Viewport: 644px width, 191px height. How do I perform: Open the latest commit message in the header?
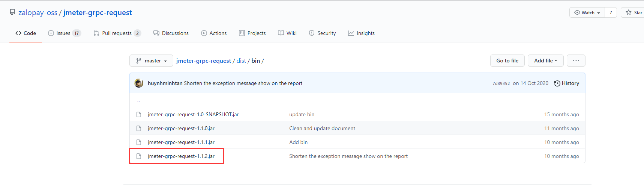[243, 83]
